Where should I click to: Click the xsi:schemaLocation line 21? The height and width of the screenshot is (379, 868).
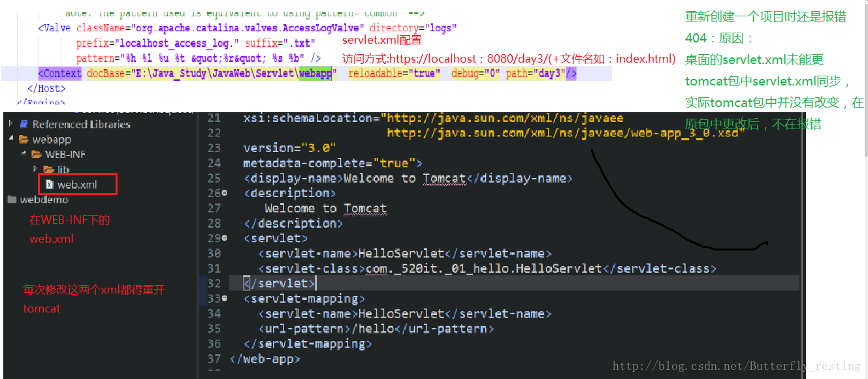[433, 118]
